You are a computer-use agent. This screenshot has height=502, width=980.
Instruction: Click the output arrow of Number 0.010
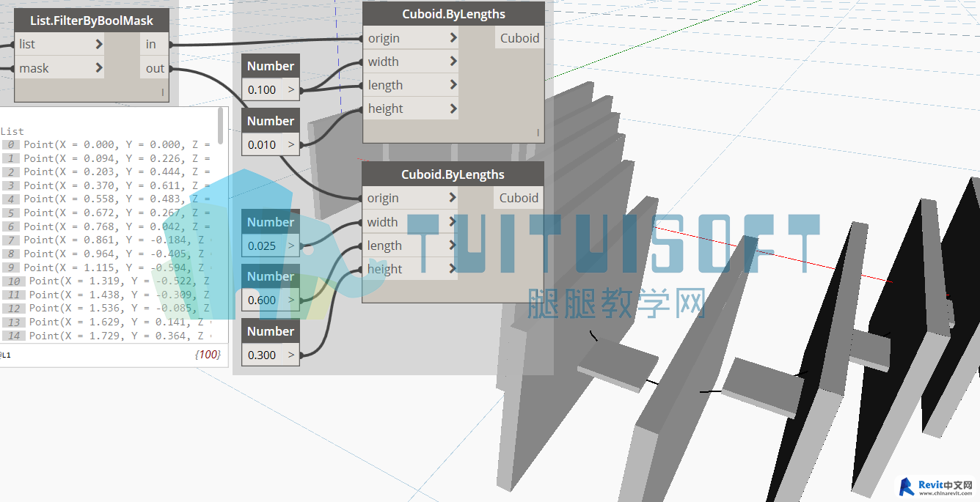click(291, 145)
